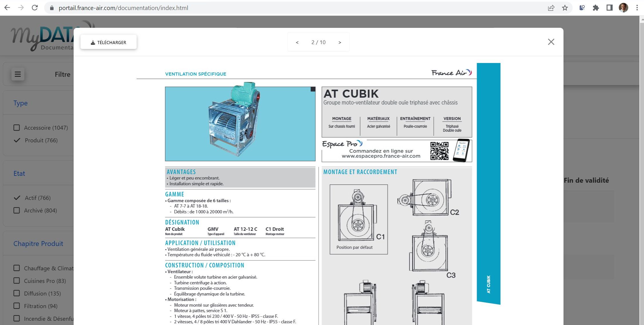Click the QR code in the document
The image size is (644, 325).
point(439,151)
